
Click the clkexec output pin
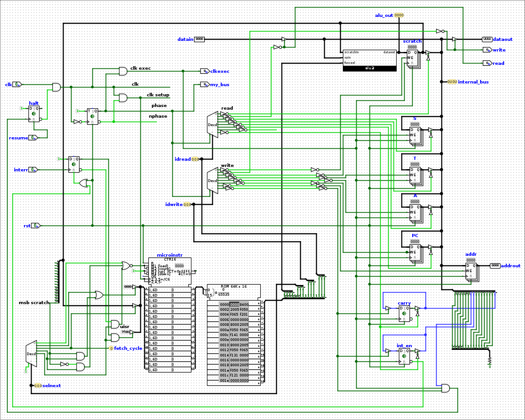point(205,71)
